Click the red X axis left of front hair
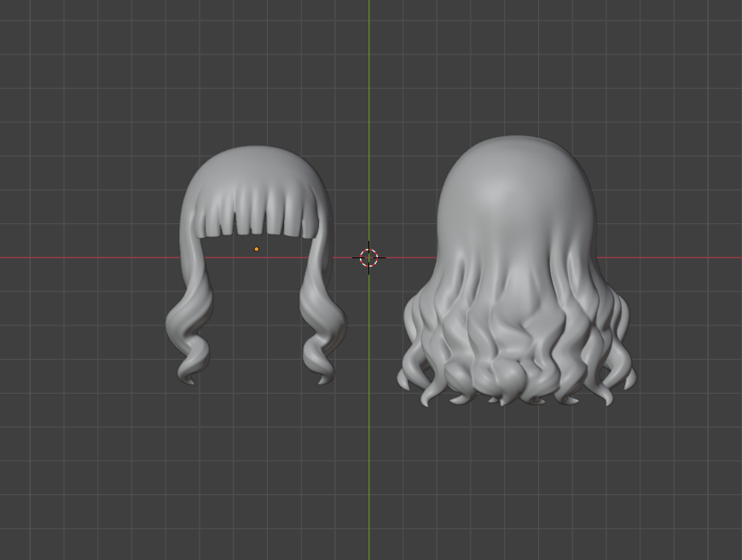This screenshot has width=742, height=560. click(x=85, y=257)
